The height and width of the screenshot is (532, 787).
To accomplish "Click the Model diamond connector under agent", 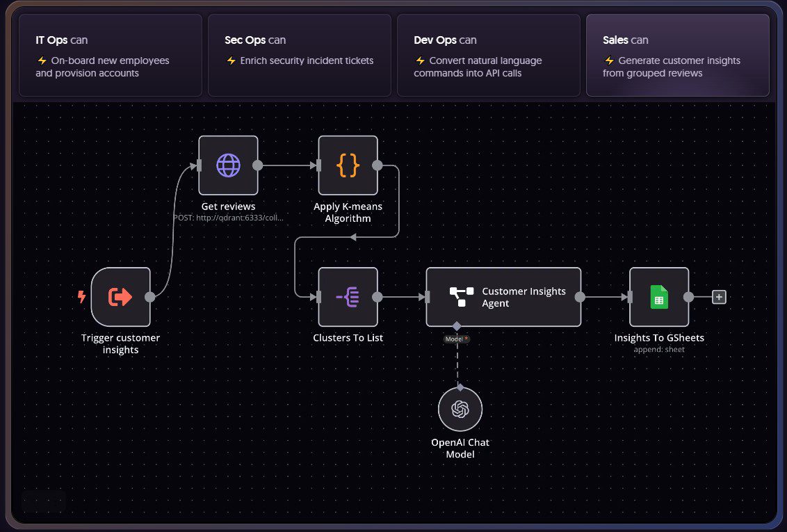I will (457, 326).
